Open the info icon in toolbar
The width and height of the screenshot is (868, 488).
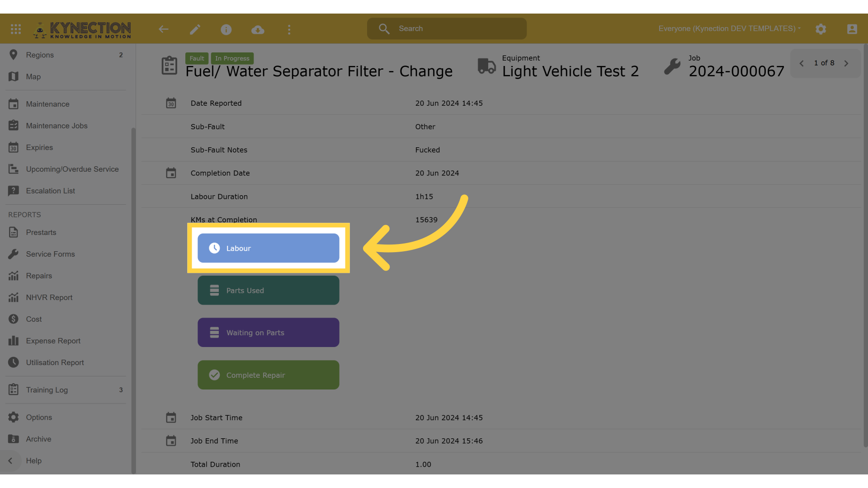click(226, 29)
